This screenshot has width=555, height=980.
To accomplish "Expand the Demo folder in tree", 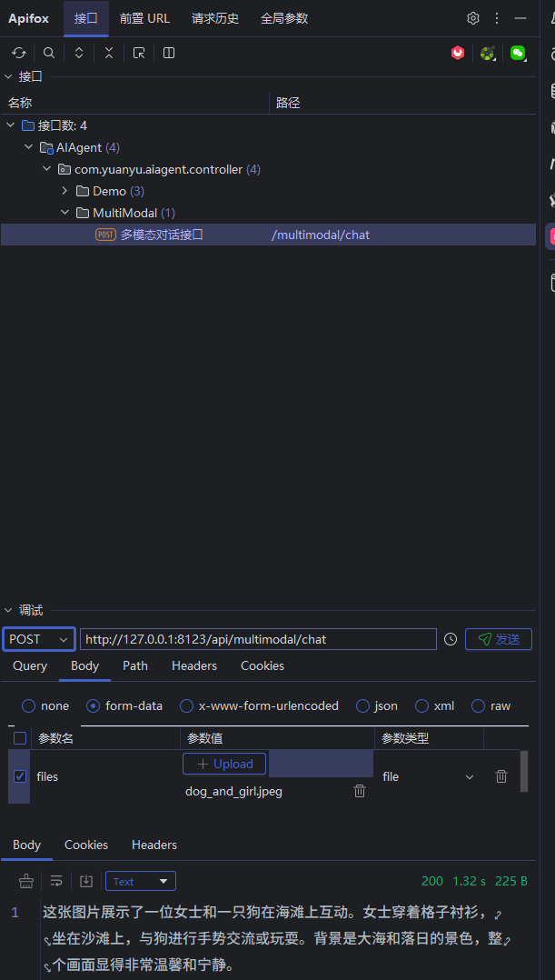I will pyautogui.click(x=64, y=191).
